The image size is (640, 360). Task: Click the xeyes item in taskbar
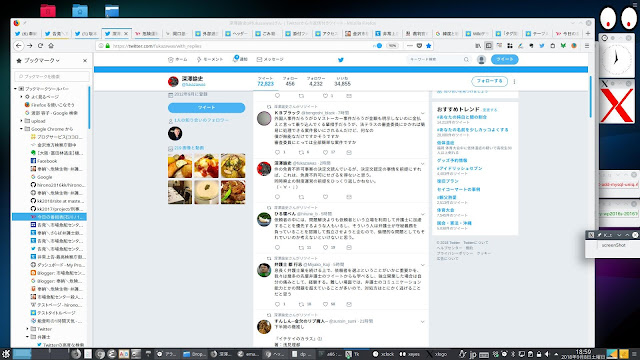pyautogui.click(x=410, y=354)
